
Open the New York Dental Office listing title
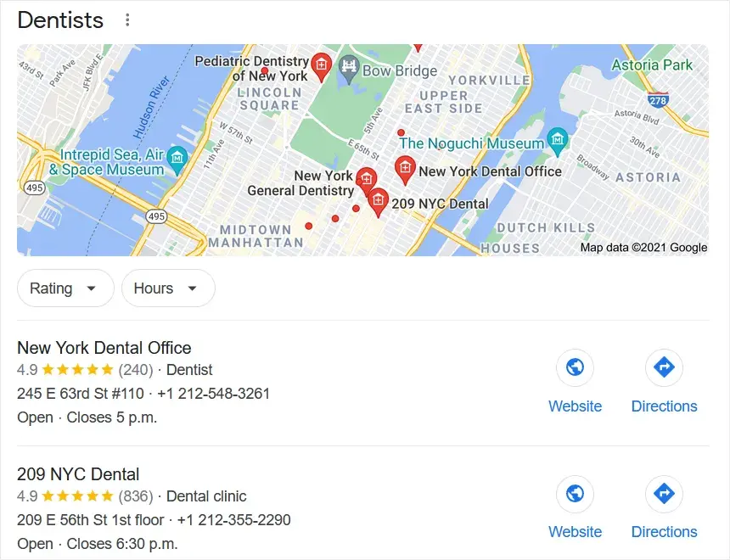(104, 348)
